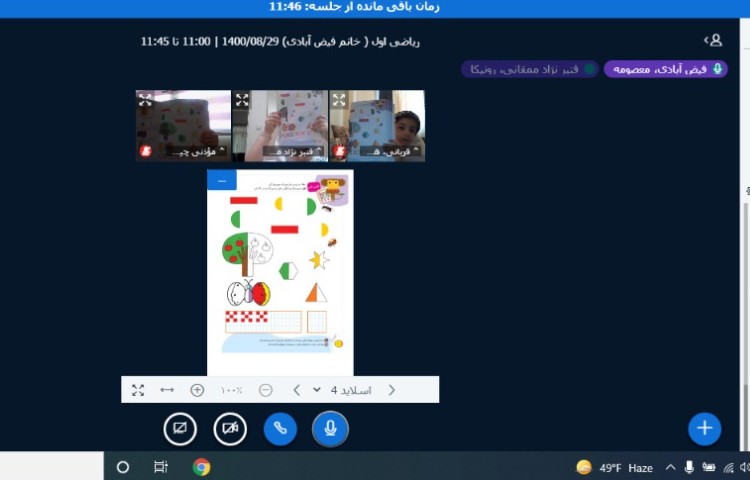Screen dimensions: 750x480
Task: Click the battery tray icon
Action: pos(708,467)
